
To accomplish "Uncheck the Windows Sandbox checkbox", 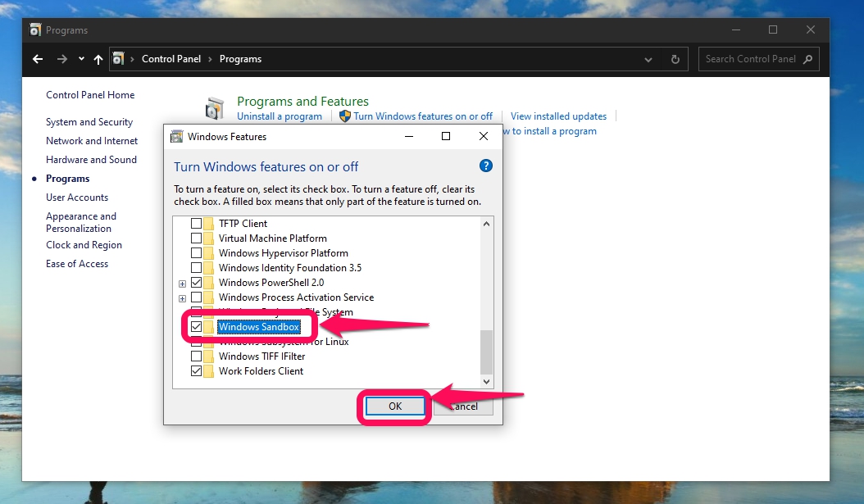I will pos(196,327).
